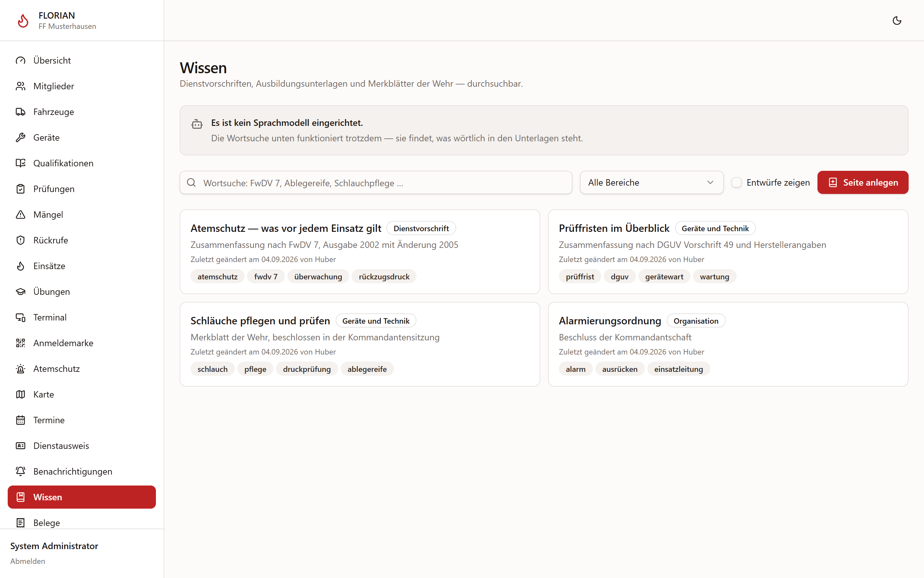Click the ablegereife tag
The image size is (924, 578).
367,369
